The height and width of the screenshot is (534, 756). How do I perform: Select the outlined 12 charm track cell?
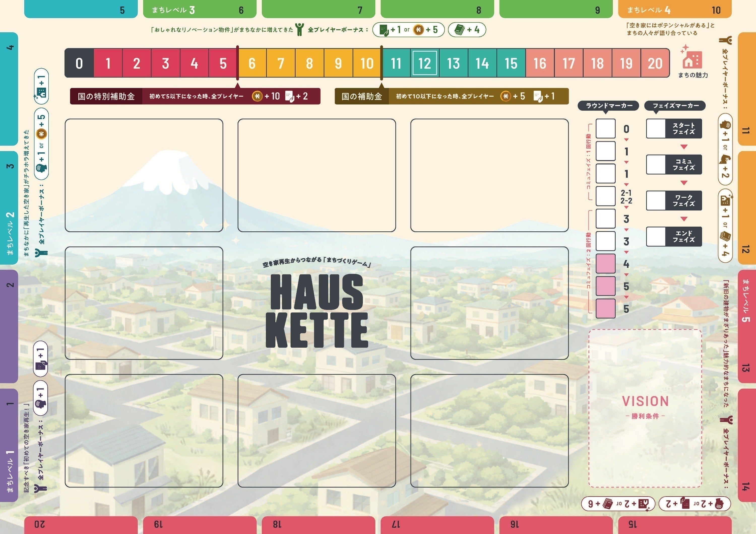click(x=424, y=63)
